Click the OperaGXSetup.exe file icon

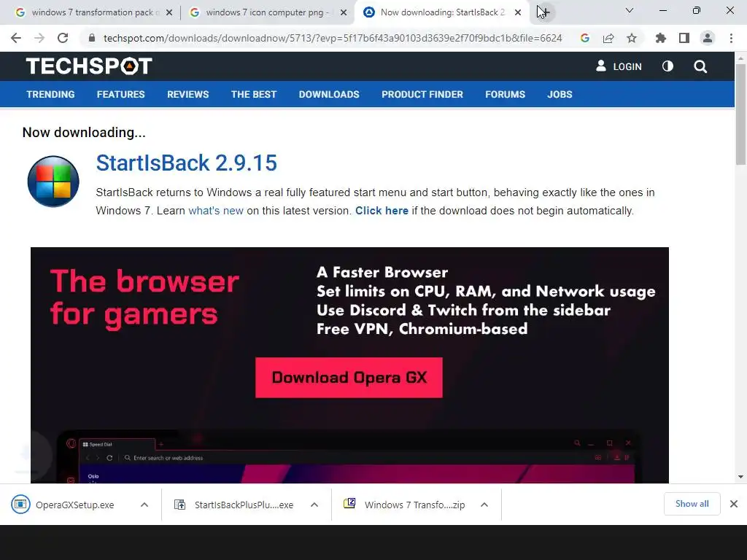pos(20,505)
